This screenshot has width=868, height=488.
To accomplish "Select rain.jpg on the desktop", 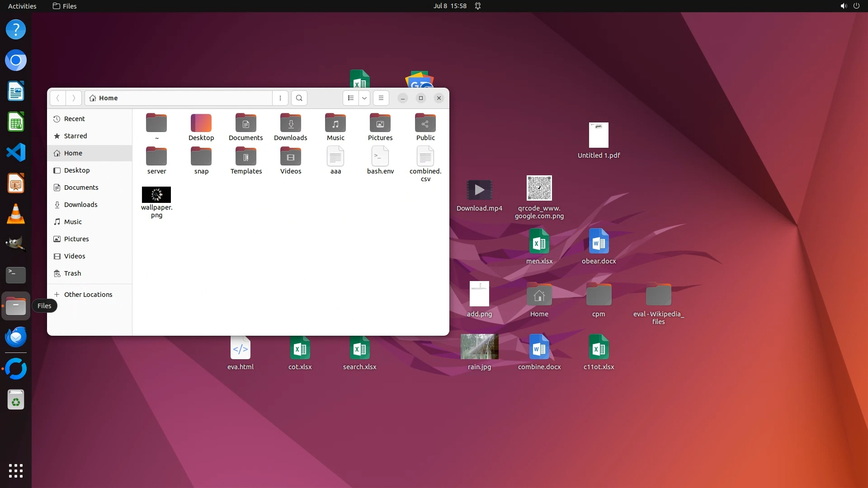I will (x=479, y=347).
